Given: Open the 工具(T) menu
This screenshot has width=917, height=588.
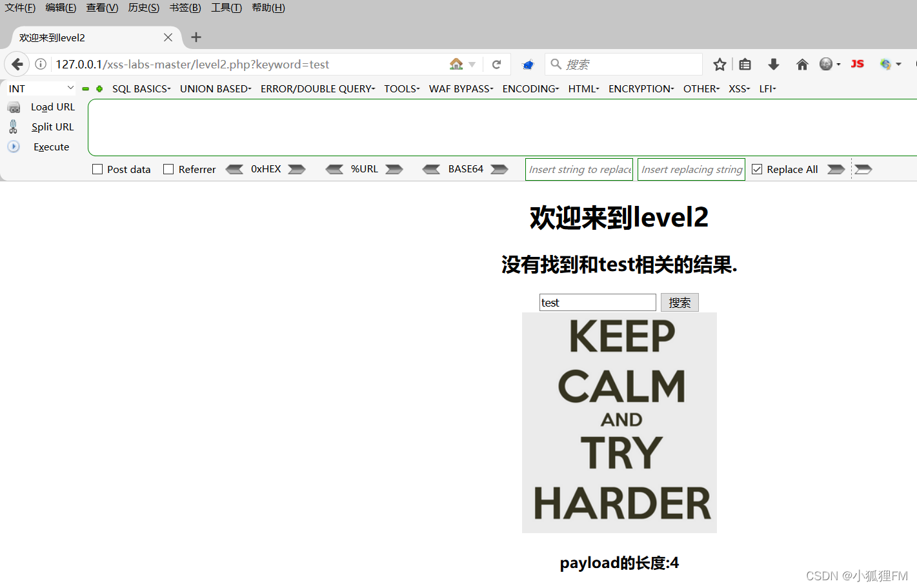Looking at the screenshot, I should click(227, 8).
